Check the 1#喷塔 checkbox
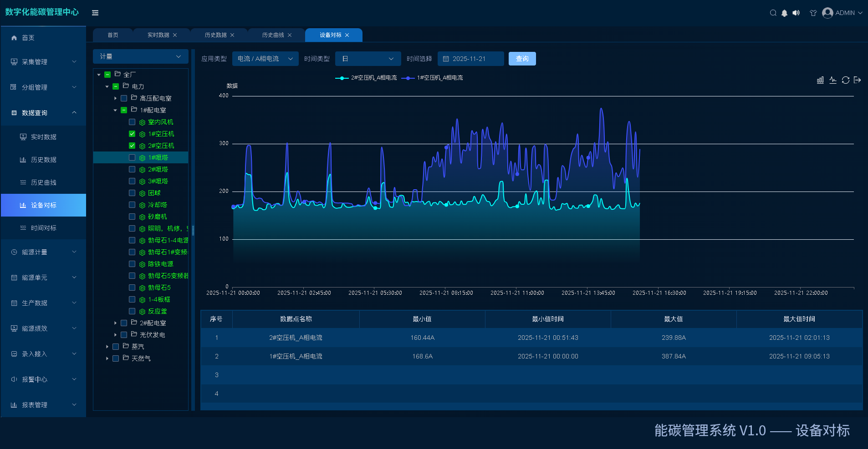This screenshot has width=868, height=449. [x=132, y=157]
